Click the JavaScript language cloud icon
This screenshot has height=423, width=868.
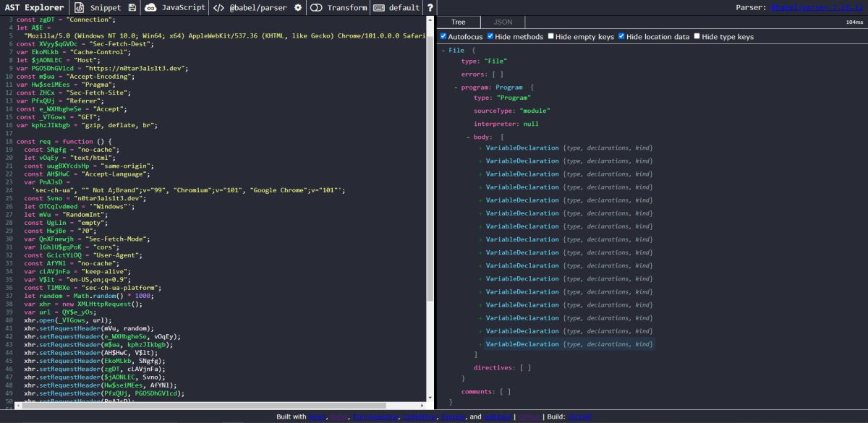150,8
